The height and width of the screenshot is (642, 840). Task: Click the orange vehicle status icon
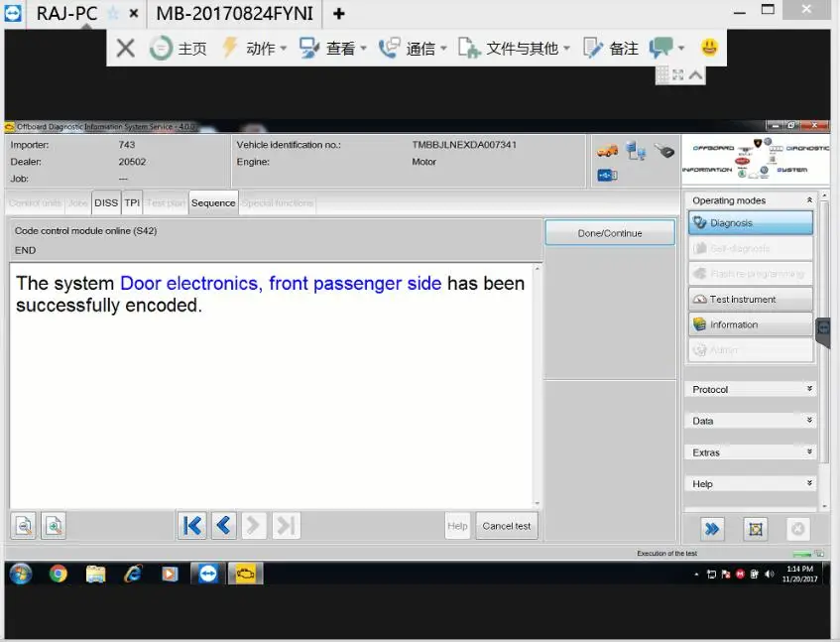[608, 151]
